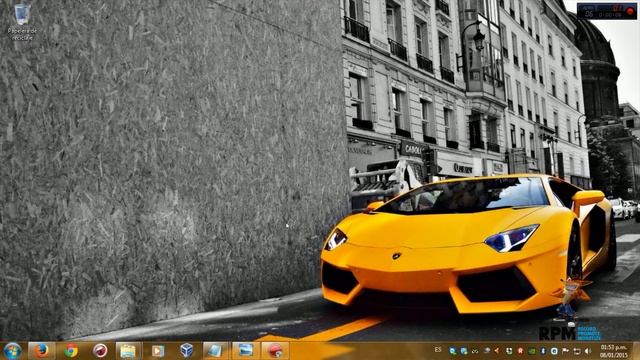
Task: Click the Show desktop strip
Action: tap(636, 351)
